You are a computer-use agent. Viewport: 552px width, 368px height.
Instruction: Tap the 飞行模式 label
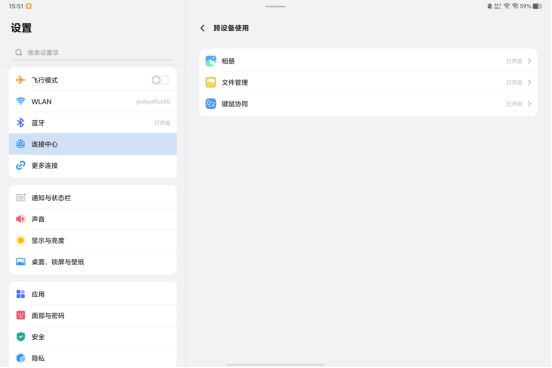pos(45,80)
